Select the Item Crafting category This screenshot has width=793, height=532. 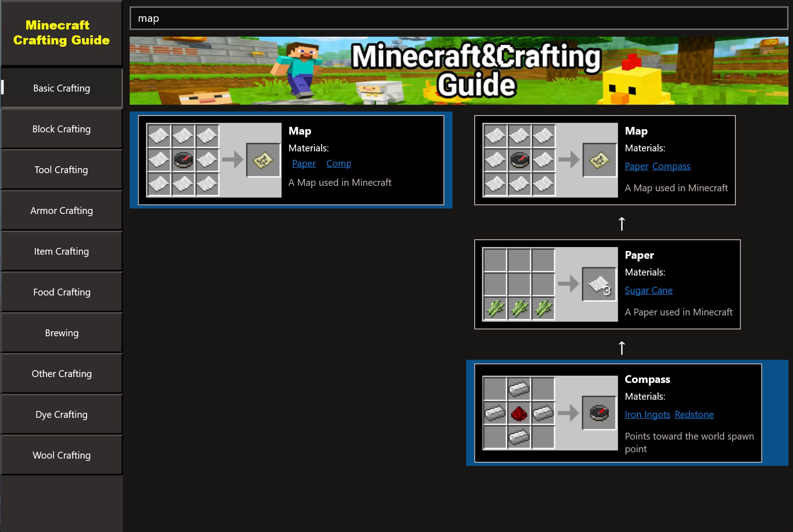point(62,251)
